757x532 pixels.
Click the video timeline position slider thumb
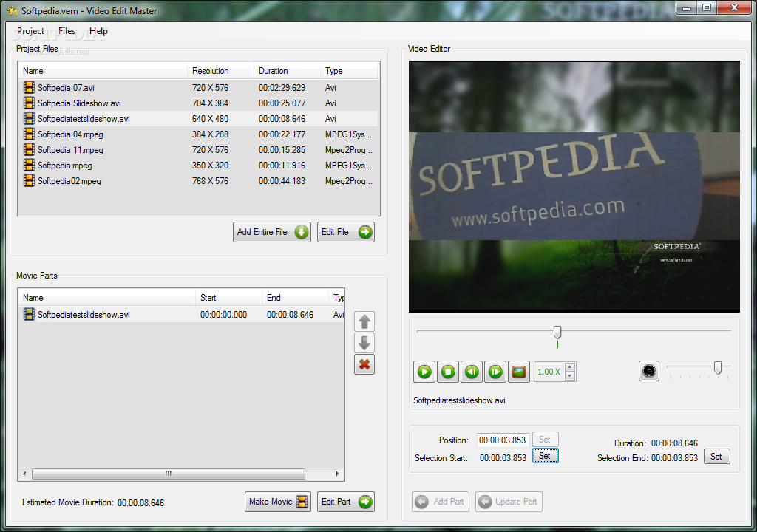point(557,332)
